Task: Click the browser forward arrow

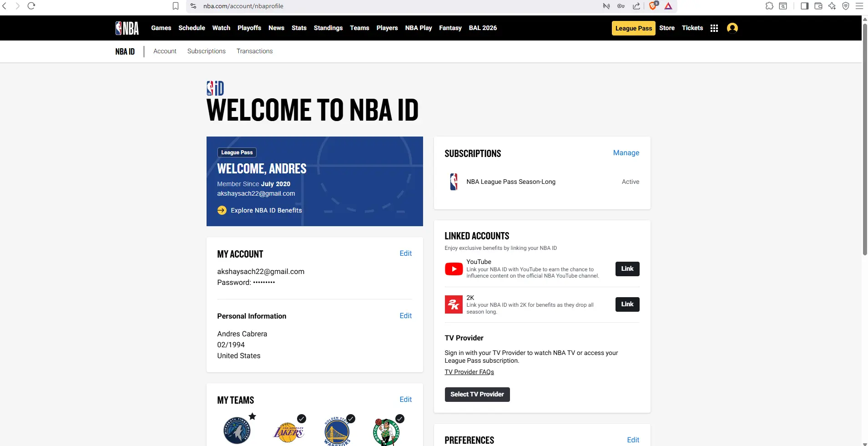Action: (18, 6)
